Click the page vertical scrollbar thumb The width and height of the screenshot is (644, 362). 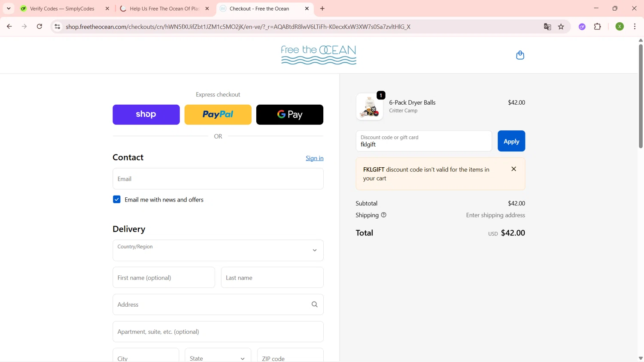pyautogui.click(x=641, y=96)
